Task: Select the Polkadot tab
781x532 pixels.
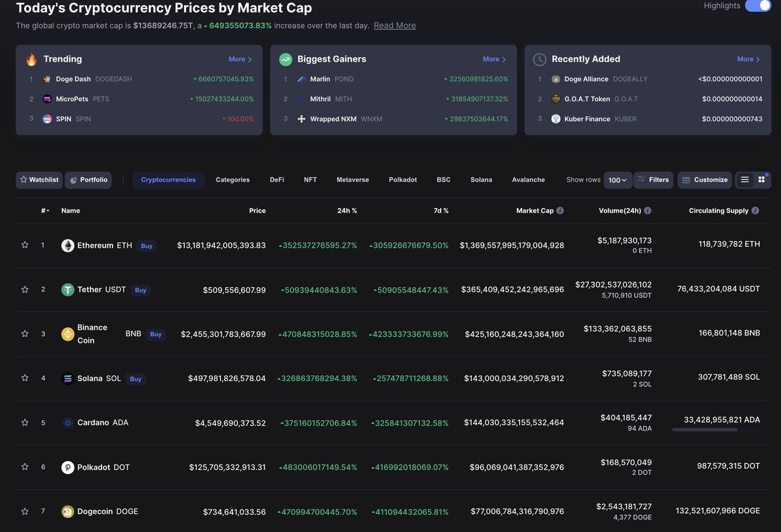Action: pyautogui.click(x=403, y=180)
